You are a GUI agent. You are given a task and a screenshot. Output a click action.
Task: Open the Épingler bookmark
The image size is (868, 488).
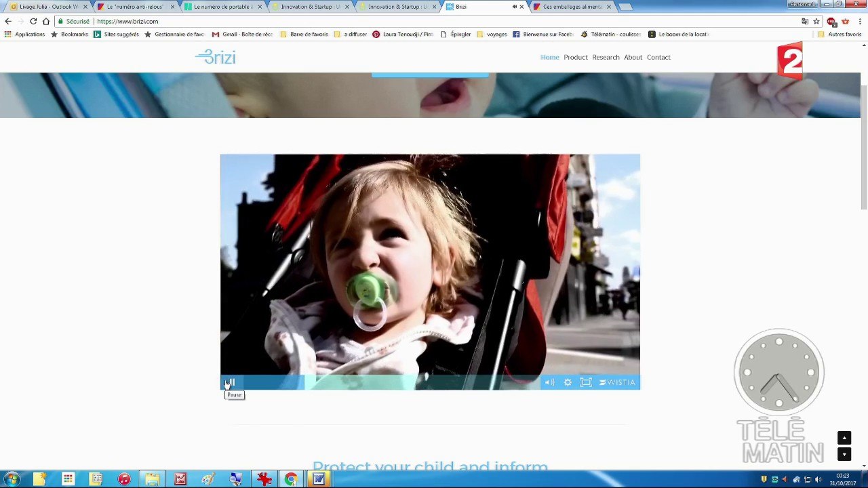pyautogui.click(x=456, y=34)
